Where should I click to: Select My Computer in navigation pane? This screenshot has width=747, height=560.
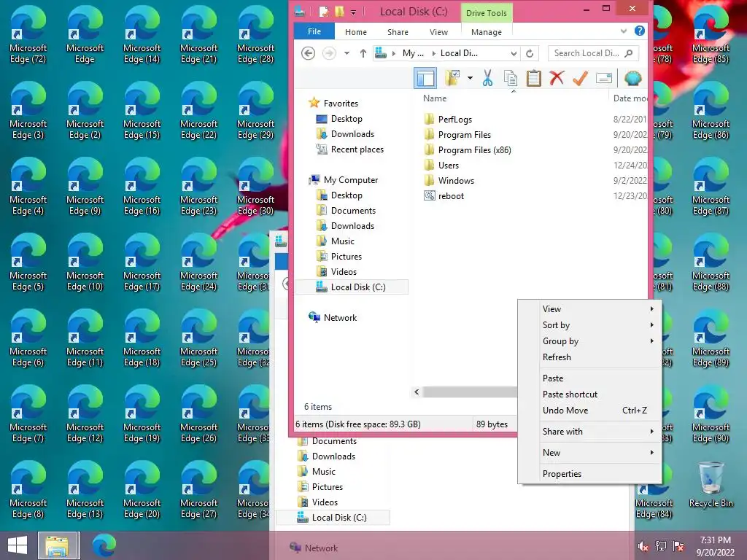[x=343, y=180]
